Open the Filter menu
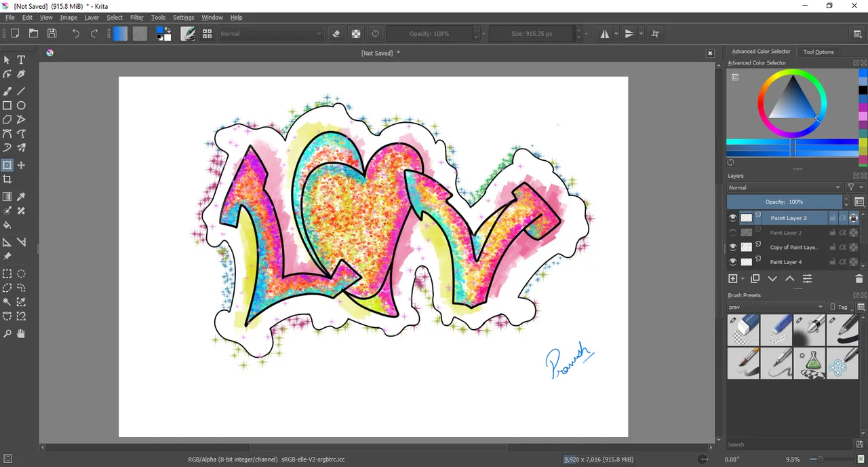The width and height of the screenshot is (868, 467). click(x=136, y=18)
